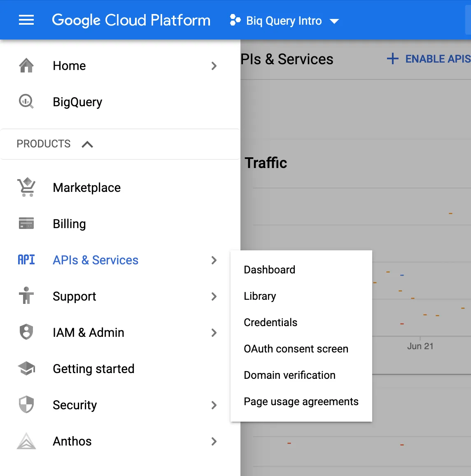Viewport: 471px width, 476px height.
Task: Click the ENABLE APIS button
Action: [429, 58]
